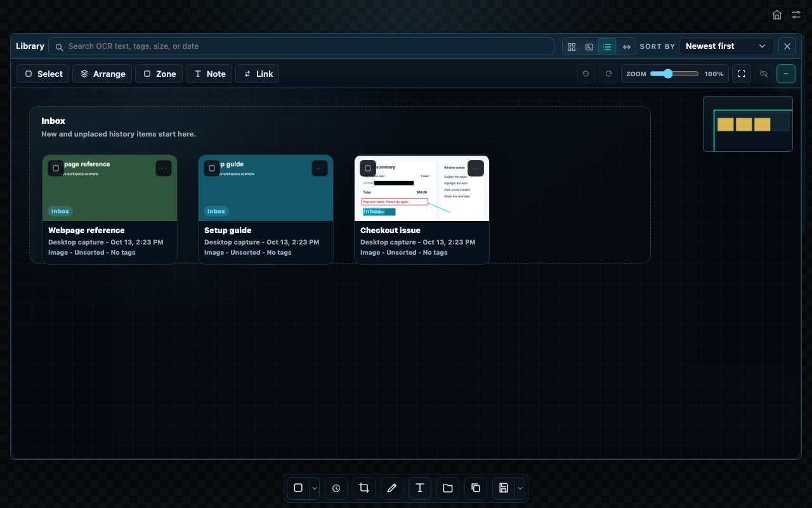
Task: Open the Sort By Newest first dropdown
Action: pyautogui.click(x=726, y=46)
